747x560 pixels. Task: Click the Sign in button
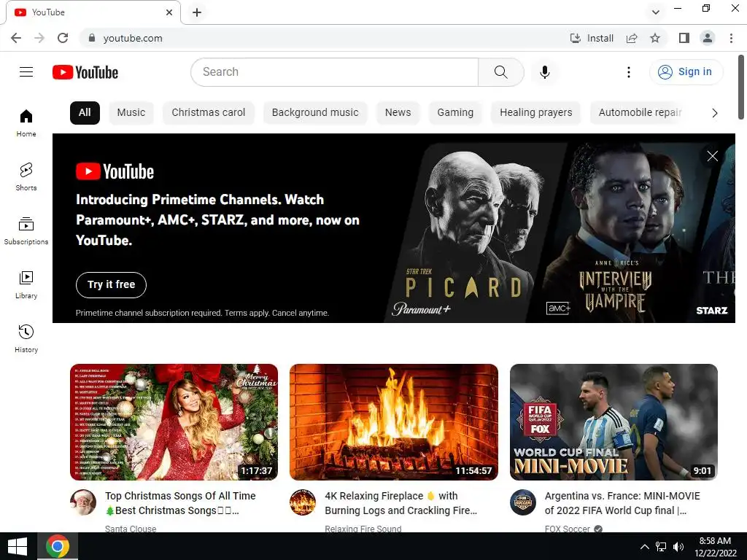point(686,72)
